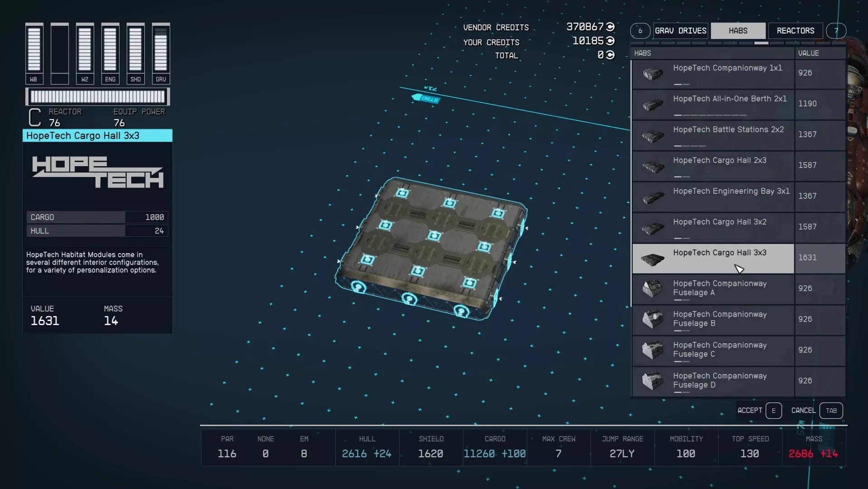Click Accept button with E key
868x489 pixels.
(x=759, y=411)
